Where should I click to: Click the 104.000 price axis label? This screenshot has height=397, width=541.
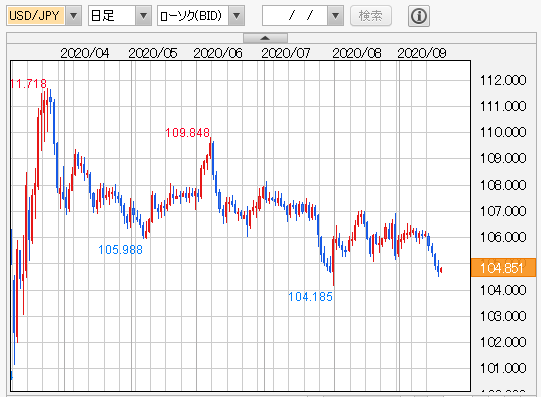503,290
